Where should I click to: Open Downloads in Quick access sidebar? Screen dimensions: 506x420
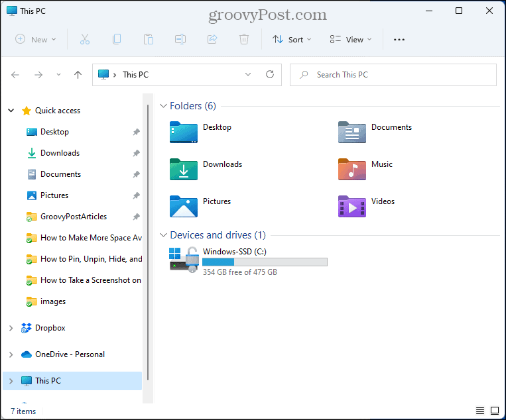(60, 153)
